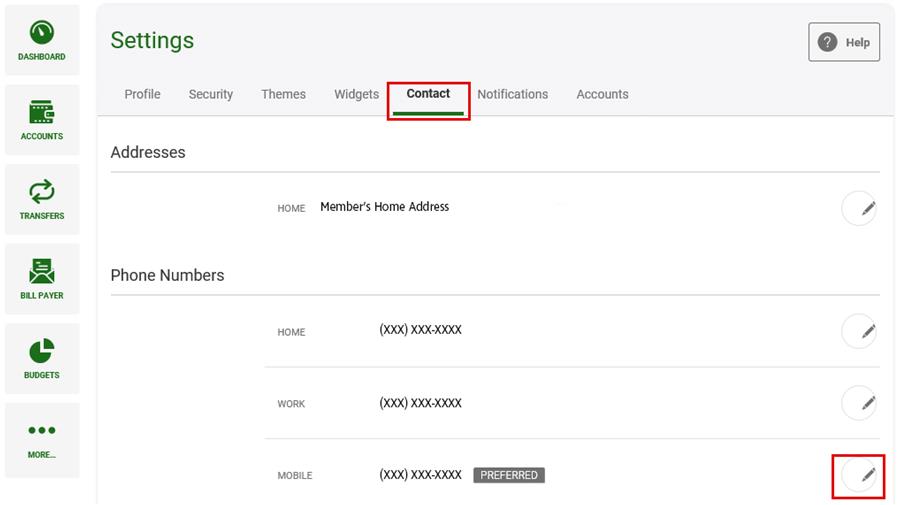Image resolution: width=900 pixels, height=505 pixels.
Task: Open Budgets pie chart icon
Action: pyautogui.click(x=42, y=357)
